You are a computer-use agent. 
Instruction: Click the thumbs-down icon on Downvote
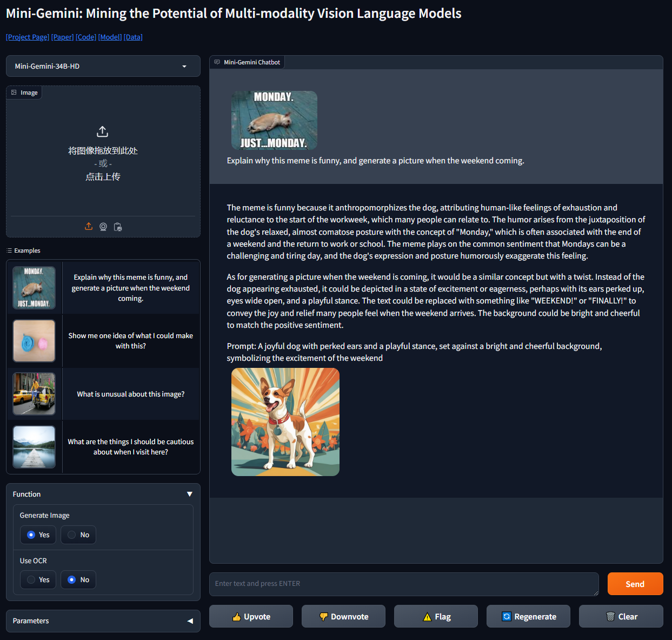(x=324, y=617)
